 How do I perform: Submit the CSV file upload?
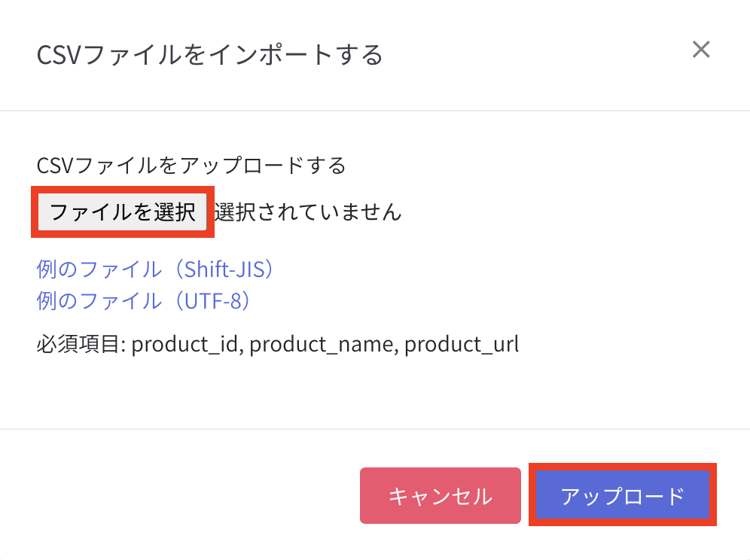click(x=623, y=496)
